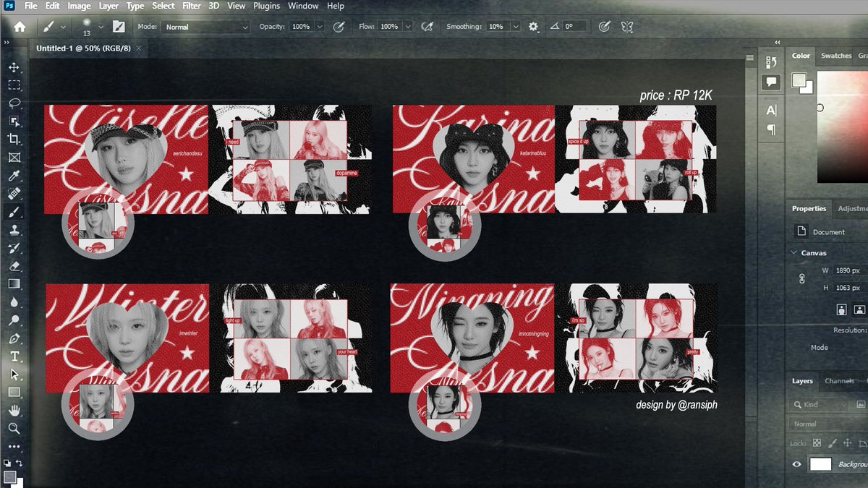Open the Opacity slider dropdown arrow
Screen dimensions: 868x488
tap(320, 26)
